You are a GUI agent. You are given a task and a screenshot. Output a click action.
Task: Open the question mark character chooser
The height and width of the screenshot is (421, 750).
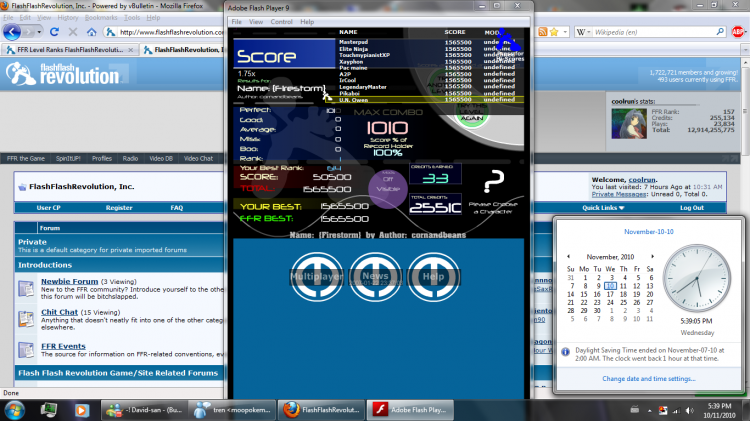click(x=494, y=181)
